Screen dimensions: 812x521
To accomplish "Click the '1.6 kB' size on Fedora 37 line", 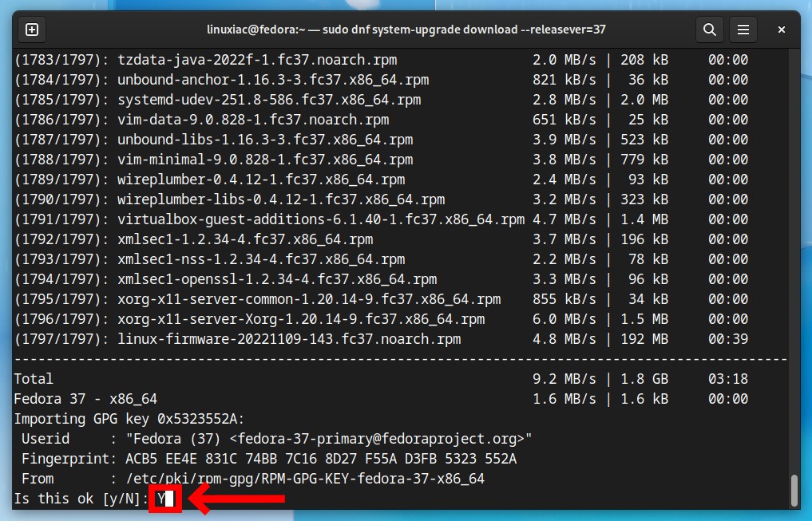I will coord(644,399).
